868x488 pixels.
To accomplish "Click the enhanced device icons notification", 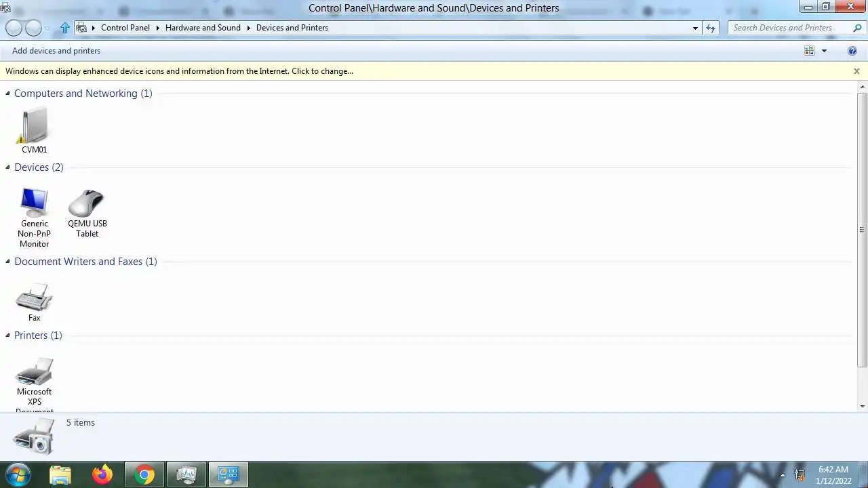I will pos(179,71).
